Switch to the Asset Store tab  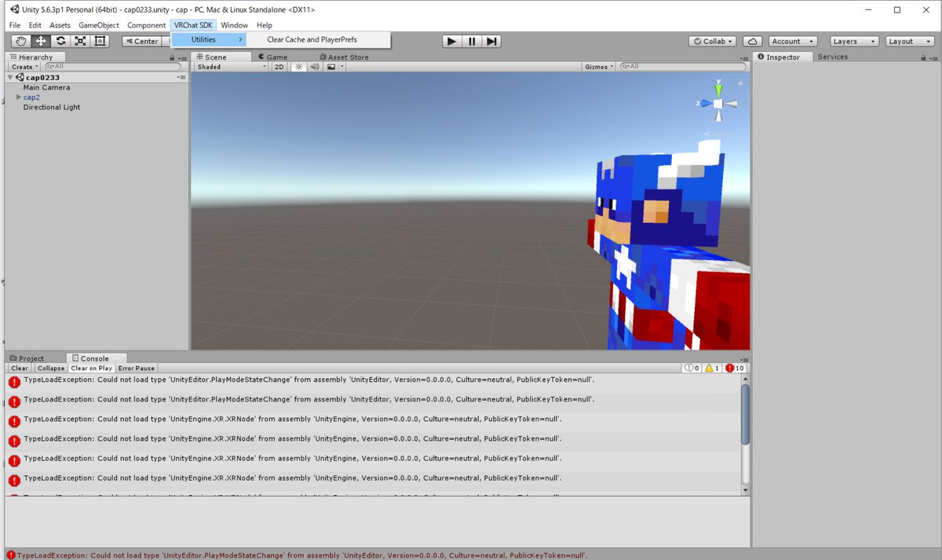coord(343,57)
